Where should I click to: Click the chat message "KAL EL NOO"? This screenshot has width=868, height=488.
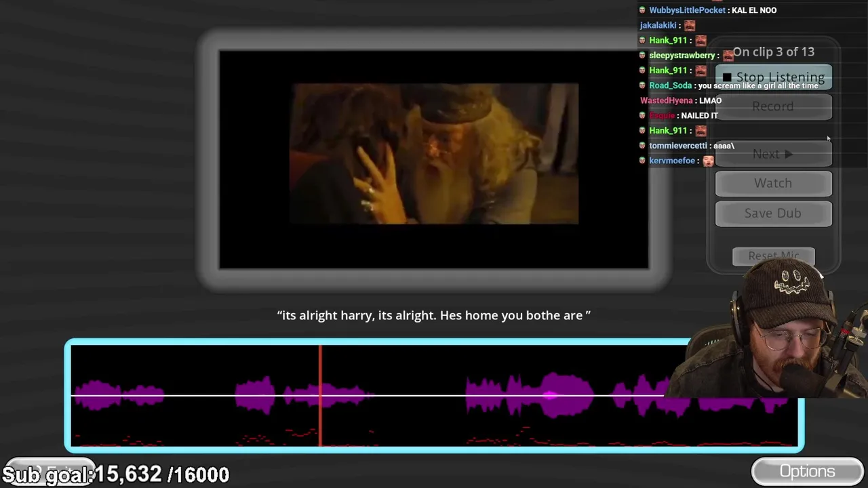click(754, 10)
